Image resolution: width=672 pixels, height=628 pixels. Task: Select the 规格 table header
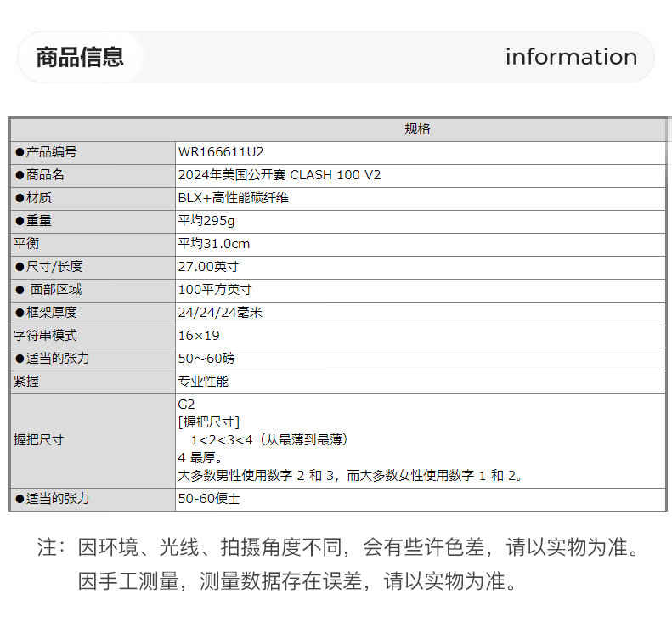(x=417, y=129)
